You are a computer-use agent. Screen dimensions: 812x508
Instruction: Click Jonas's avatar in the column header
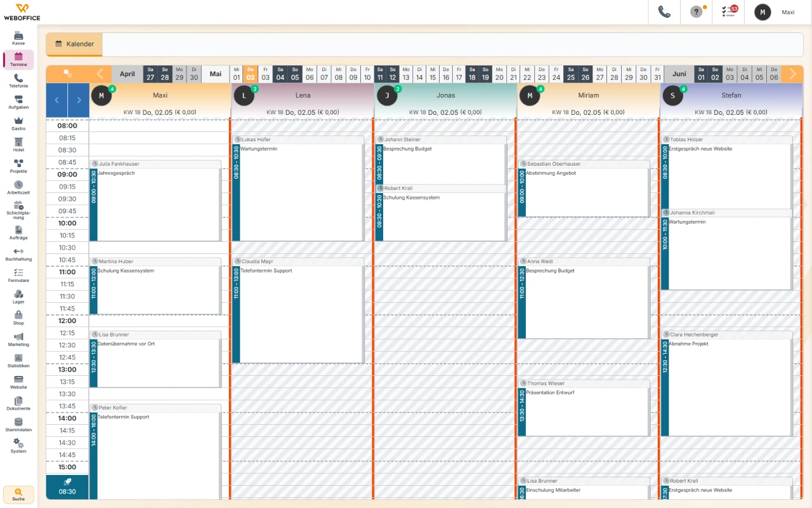[387, 95]
